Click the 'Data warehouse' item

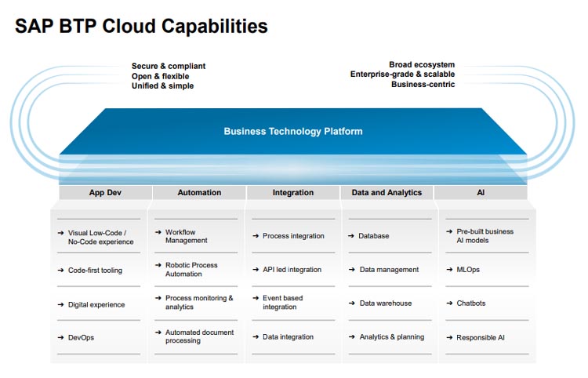(x=386, y=303)
